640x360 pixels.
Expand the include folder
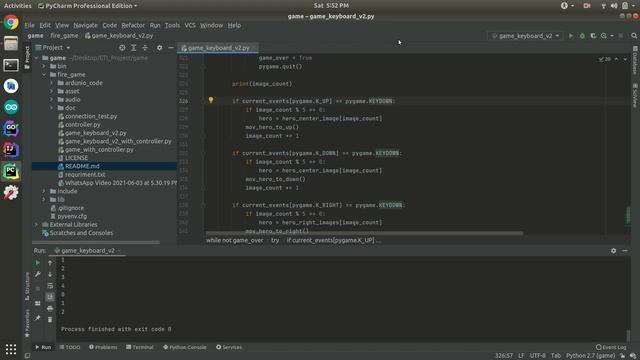(44, 191)
